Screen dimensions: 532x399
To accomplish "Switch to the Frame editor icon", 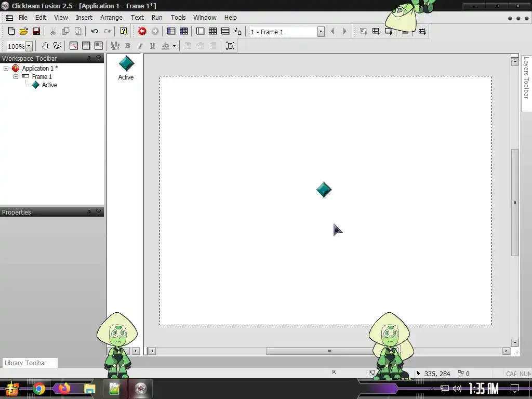I will click(x=200, y=31).
